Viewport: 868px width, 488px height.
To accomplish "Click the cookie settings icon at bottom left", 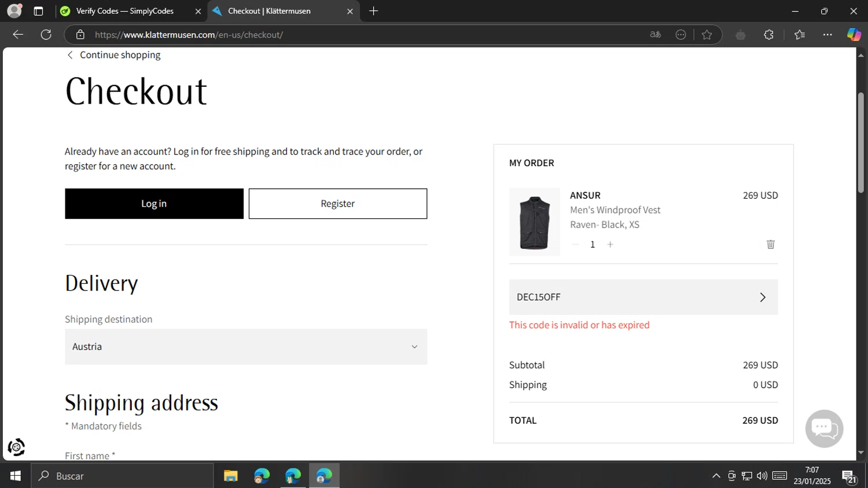I will (x=16, y=447).
